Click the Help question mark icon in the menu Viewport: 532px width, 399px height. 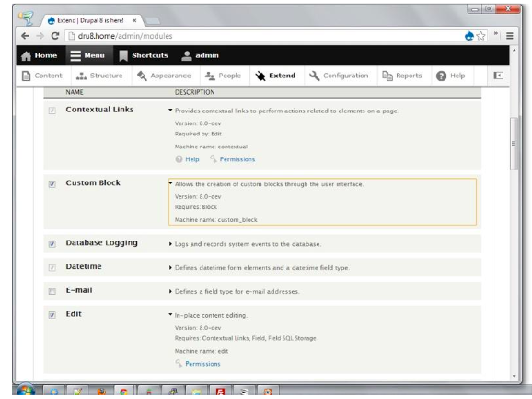(441, 76)
